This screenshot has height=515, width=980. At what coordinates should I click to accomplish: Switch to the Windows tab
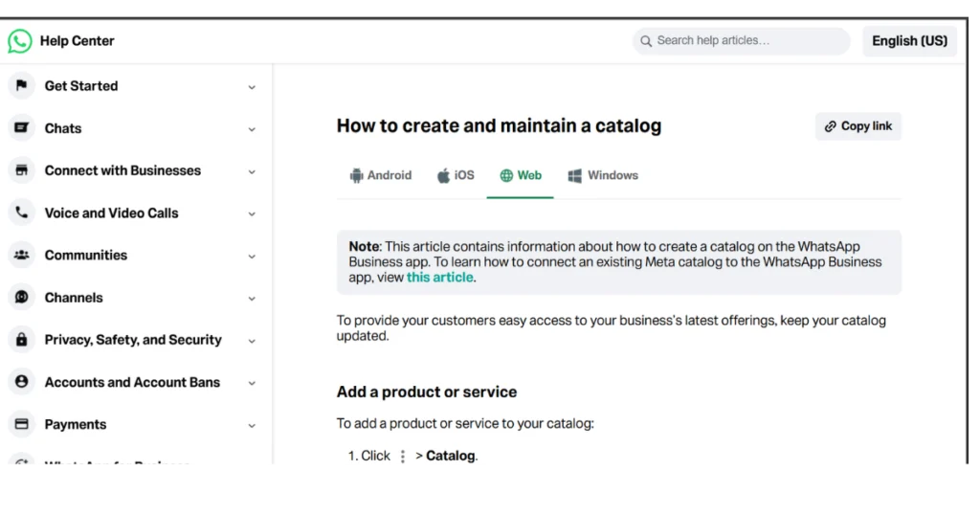pos(603,175)
